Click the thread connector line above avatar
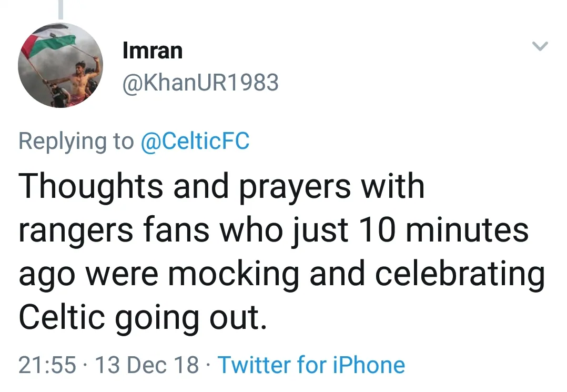This screenshot has width=567, height=392. point(60,9)
